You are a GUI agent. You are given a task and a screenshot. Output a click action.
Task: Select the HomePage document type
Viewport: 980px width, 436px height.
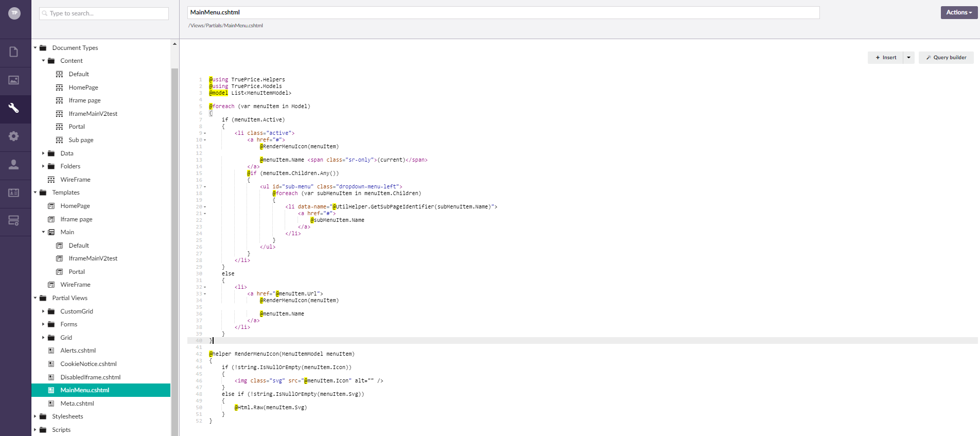83,88
